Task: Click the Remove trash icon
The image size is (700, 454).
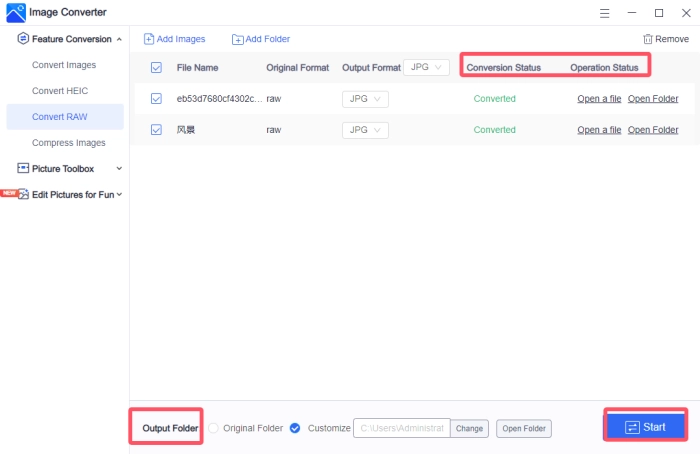Action: [648, 39]
